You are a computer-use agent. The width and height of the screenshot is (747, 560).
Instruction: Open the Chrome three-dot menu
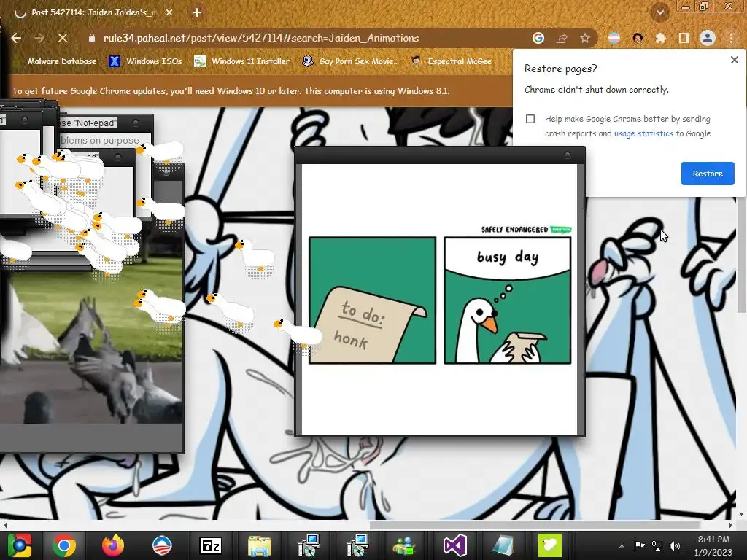(x=731, y=38)
